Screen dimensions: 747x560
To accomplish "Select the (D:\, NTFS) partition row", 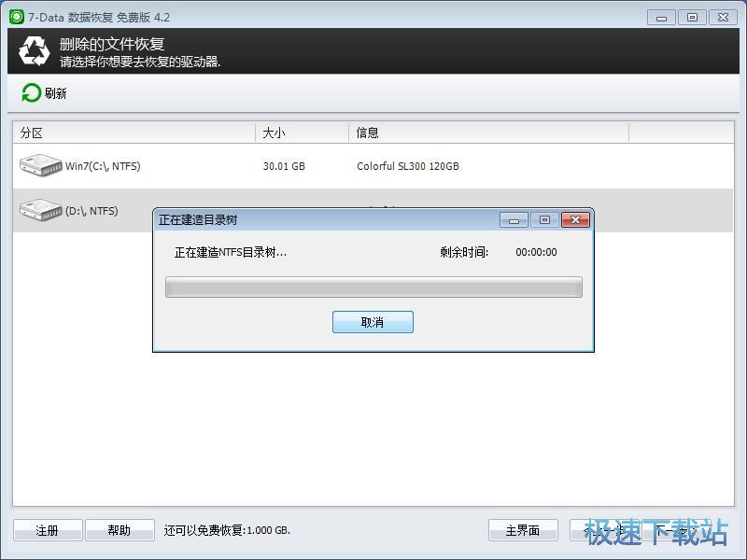I will tap(103, 210).
